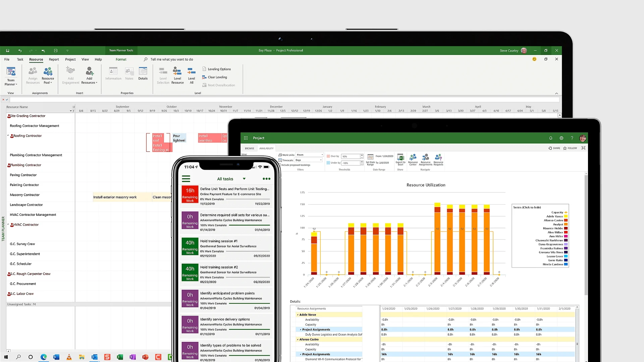
Task: Open app launcher waffle icon on tablet
Action: 246,138
